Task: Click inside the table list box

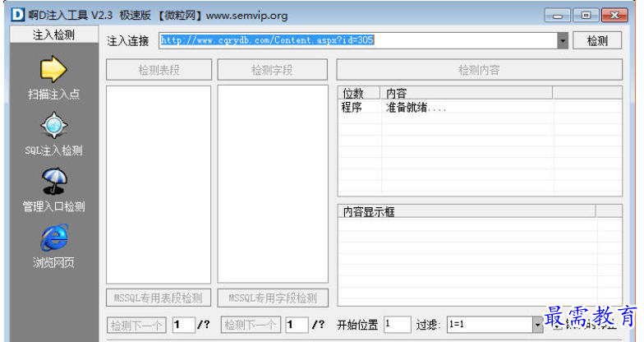Action: (159, 184)
